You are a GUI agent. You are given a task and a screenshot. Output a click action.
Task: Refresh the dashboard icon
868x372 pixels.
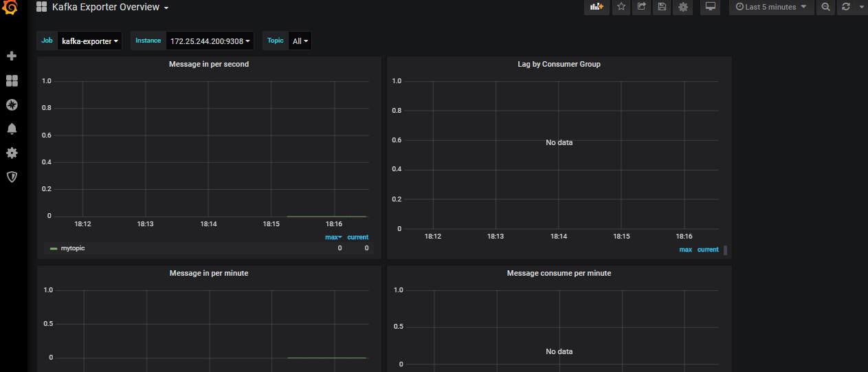846,7
